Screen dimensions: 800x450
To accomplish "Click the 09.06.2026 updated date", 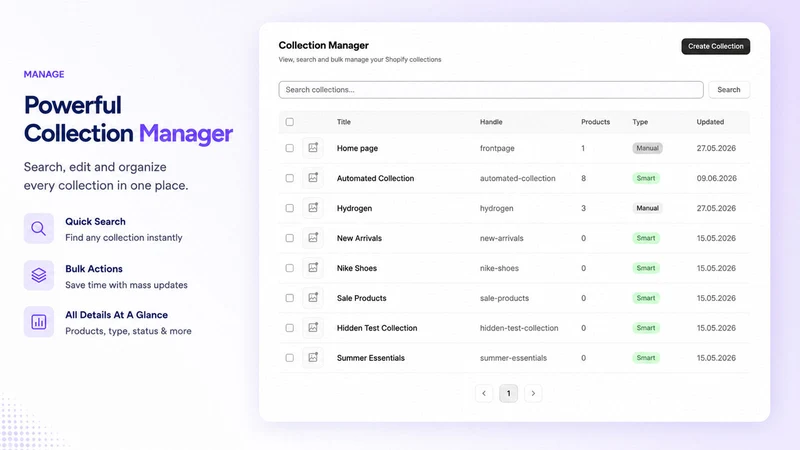I will (x=716, y=178).
